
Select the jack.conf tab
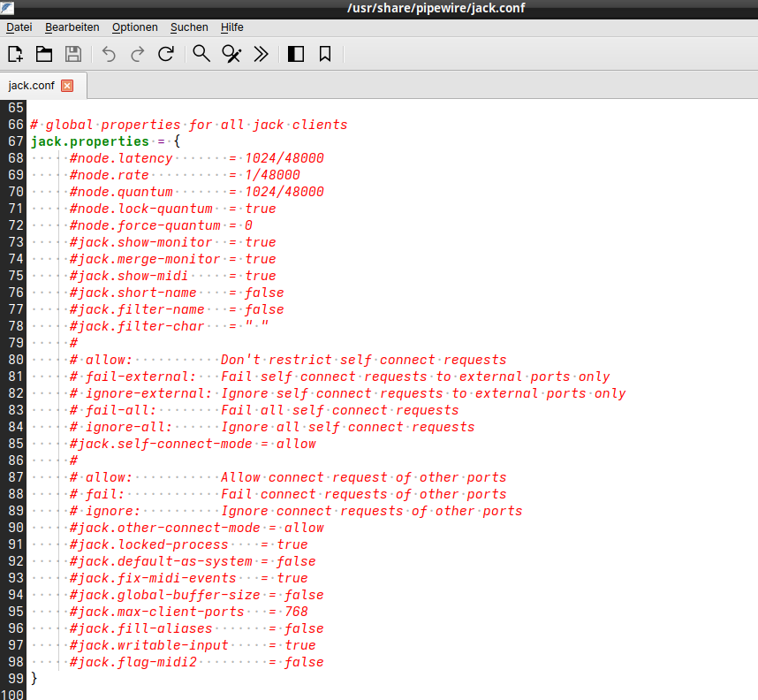(31, 86)
